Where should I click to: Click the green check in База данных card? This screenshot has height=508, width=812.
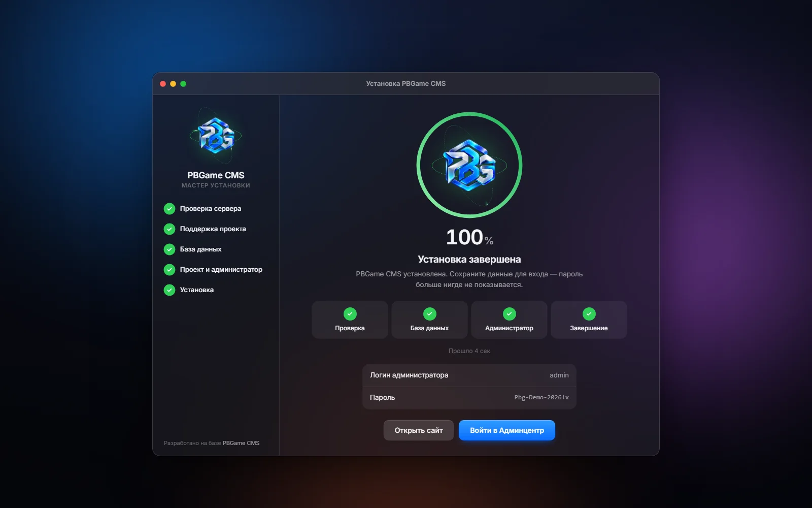click(430, 314)
